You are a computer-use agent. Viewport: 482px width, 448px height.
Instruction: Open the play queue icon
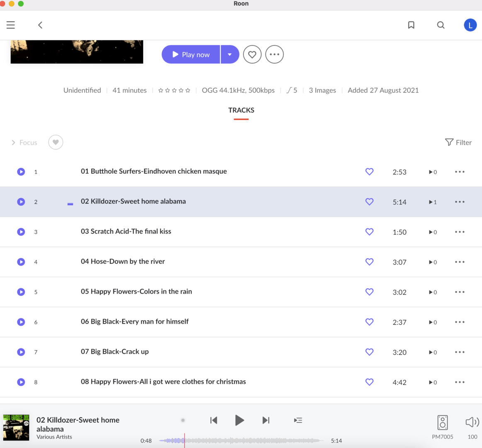coord(298,420)
